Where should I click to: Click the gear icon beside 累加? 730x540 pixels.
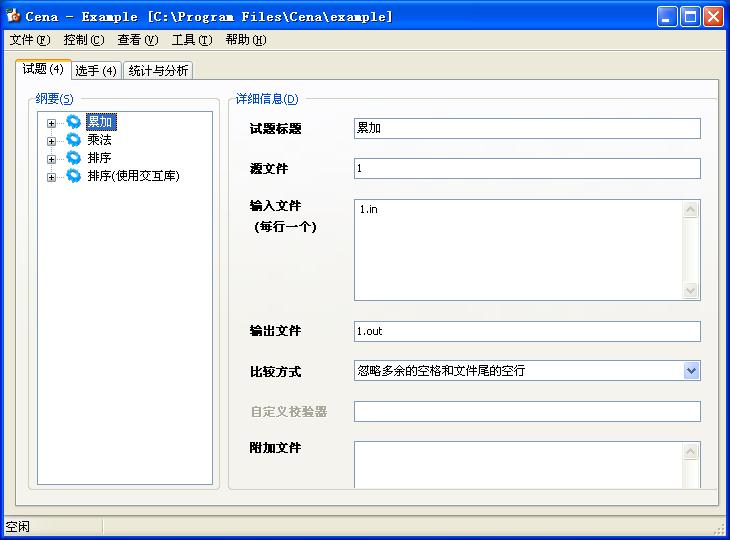(x=74, y=122)
